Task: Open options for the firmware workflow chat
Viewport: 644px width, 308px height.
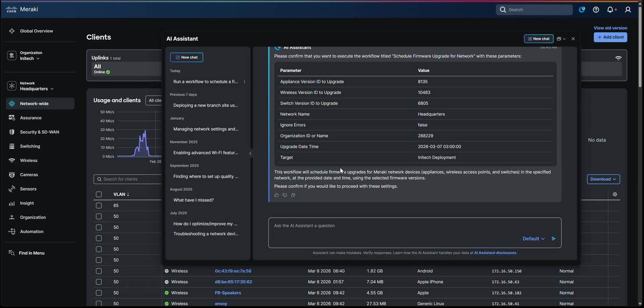Action: 245,82
